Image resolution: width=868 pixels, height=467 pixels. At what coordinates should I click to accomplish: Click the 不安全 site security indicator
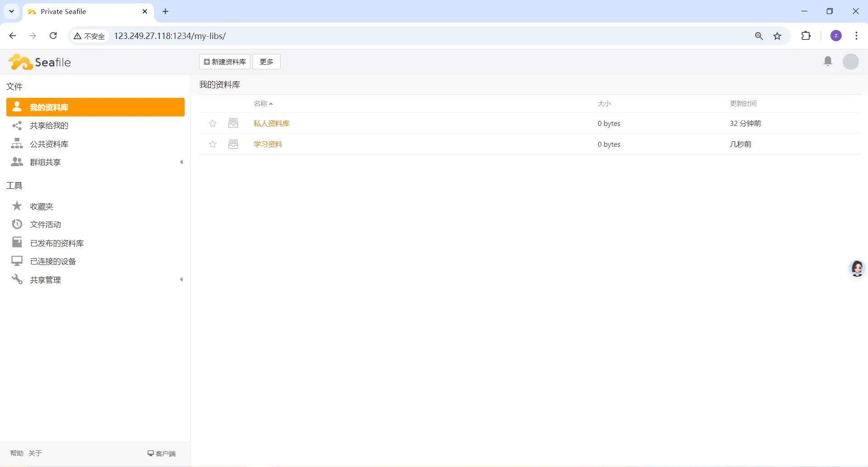[89, 36]
